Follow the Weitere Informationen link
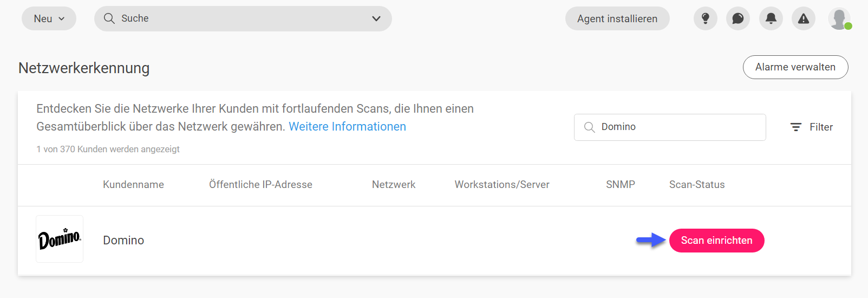This screenshot has width=868, height=298. point(347,126)
